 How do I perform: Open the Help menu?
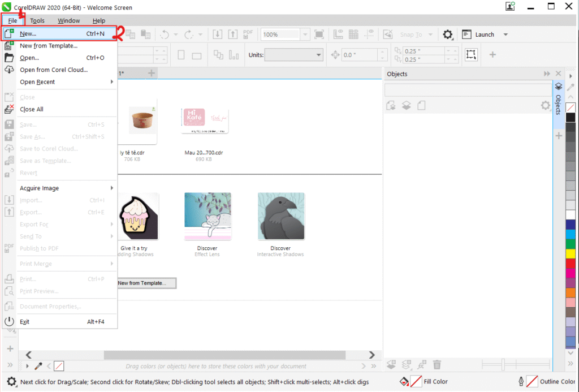(98, 21)
